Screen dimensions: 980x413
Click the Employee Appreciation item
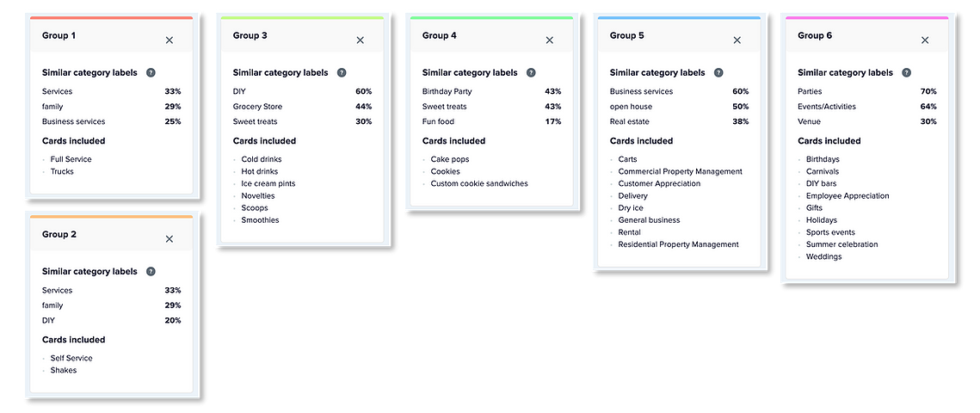click(x=847, y=195)
